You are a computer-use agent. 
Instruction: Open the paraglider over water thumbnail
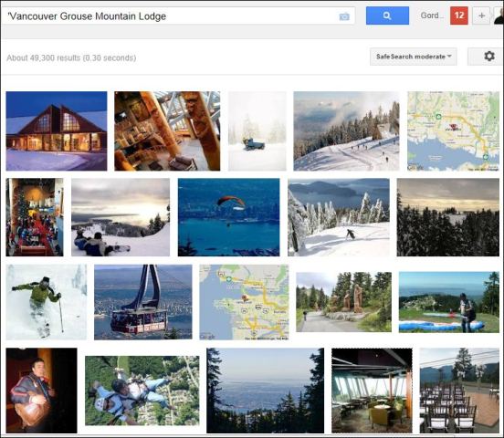click(229, 217)
